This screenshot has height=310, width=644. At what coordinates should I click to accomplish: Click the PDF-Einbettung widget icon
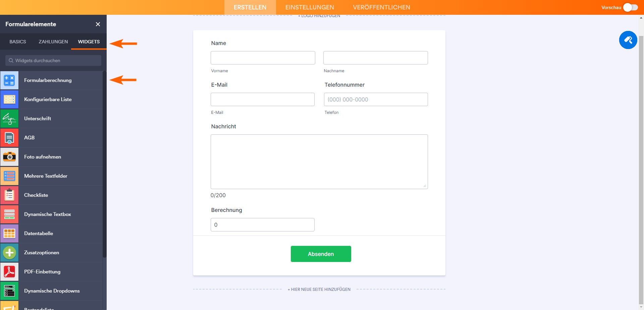(x=9, y=272)
